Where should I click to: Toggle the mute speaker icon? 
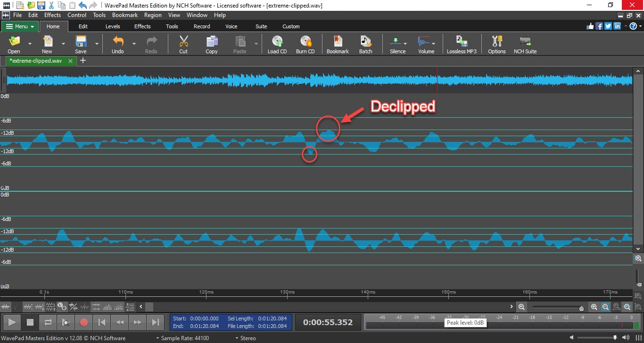(572, 337)
